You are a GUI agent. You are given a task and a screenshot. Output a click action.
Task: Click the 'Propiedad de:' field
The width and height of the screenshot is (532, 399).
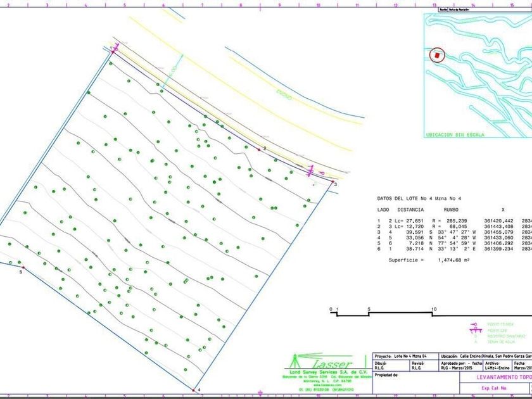pos(416,383)
